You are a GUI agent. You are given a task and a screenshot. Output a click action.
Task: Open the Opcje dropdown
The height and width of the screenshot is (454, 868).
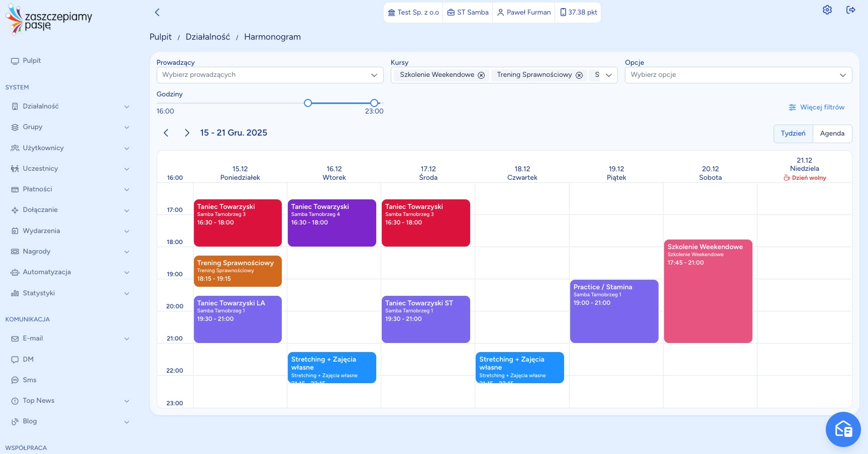tap(738, 75)
